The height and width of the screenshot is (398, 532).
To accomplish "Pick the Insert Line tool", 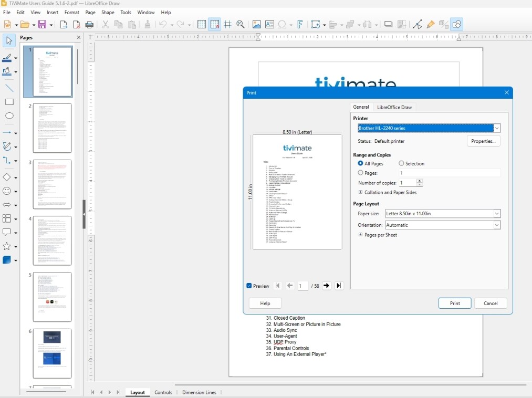I will pyautogui.click(x=9, y=88).
